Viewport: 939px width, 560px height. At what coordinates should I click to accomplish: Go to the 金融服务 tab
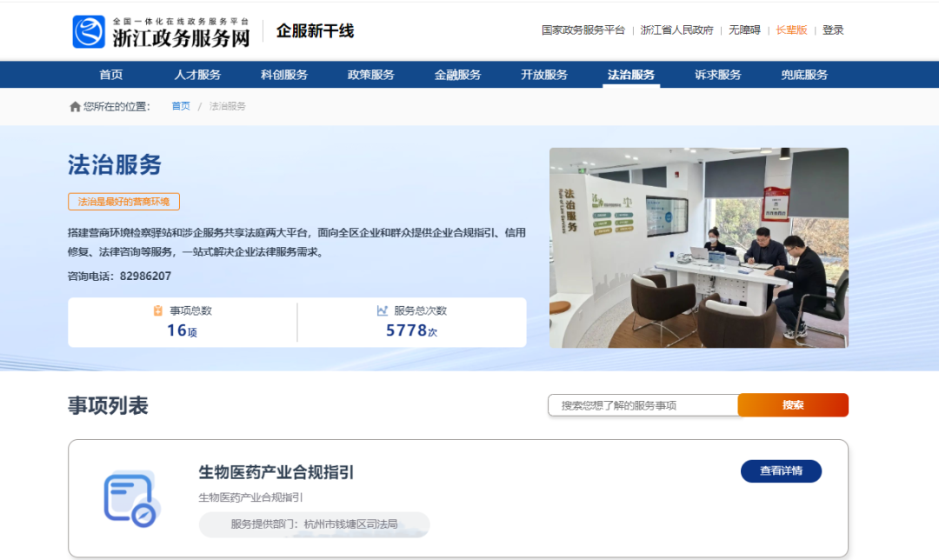(x=458, y=75)
